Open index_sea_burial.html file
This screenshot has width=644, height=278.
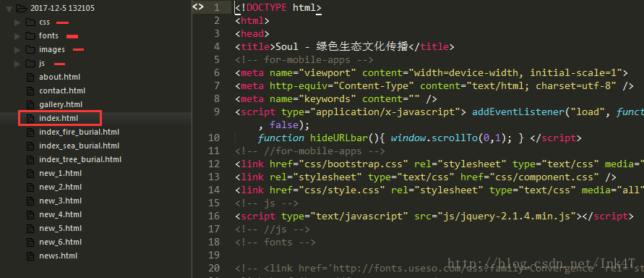pos(79,146)
